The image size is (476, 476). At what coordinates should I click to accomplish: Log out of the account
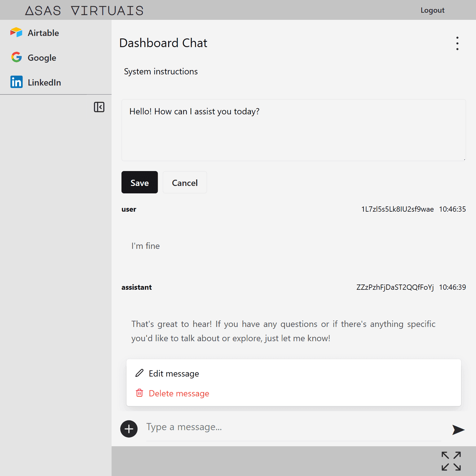[432, 10]
